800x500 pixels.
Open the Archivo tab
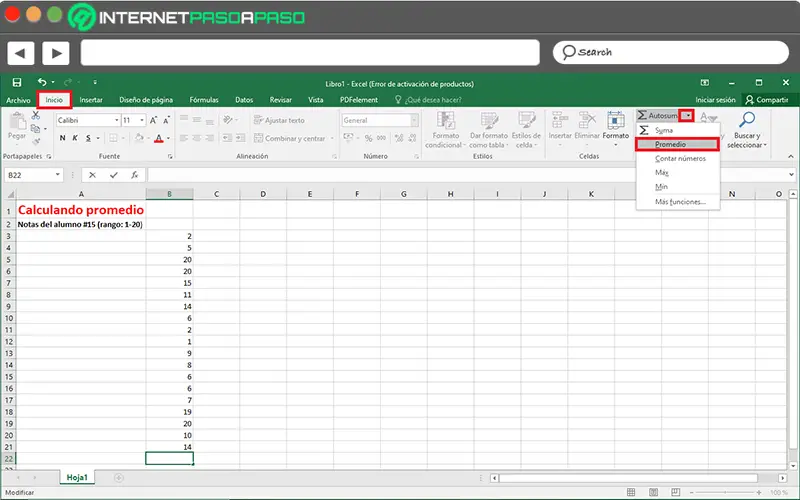(18, 100)
